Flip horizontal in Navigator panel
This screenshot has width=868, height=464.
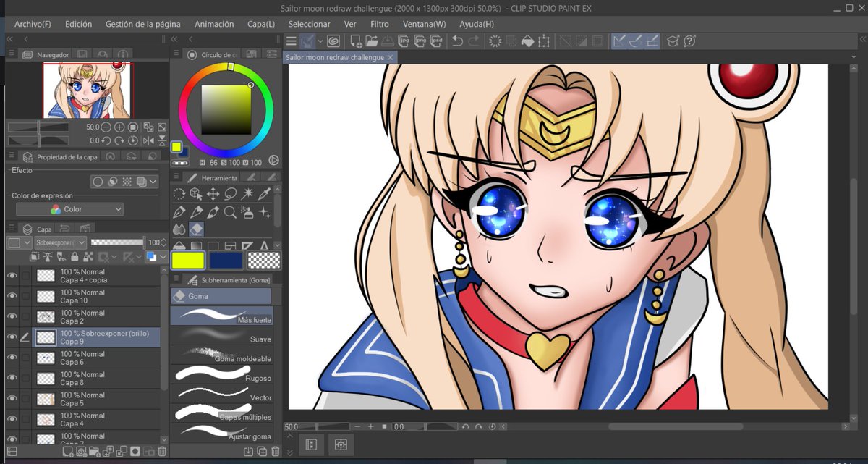tap(148, 140)
